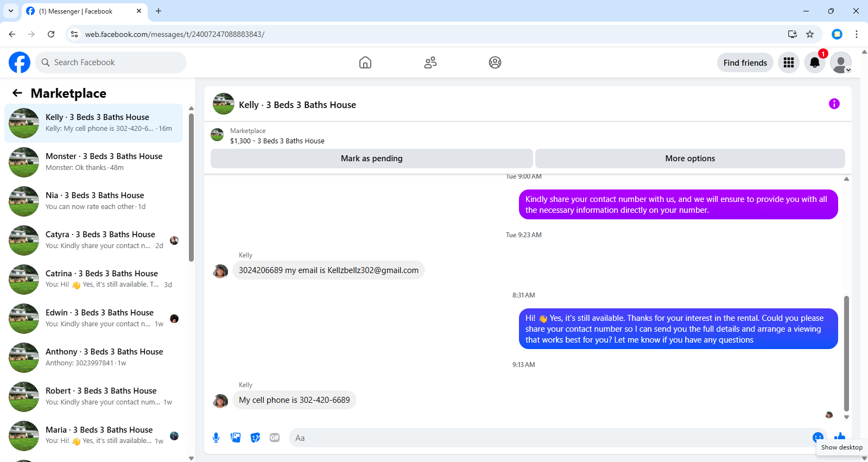
Task: Open the Kelly conversation in the list
Action: (x=93, y=123)
